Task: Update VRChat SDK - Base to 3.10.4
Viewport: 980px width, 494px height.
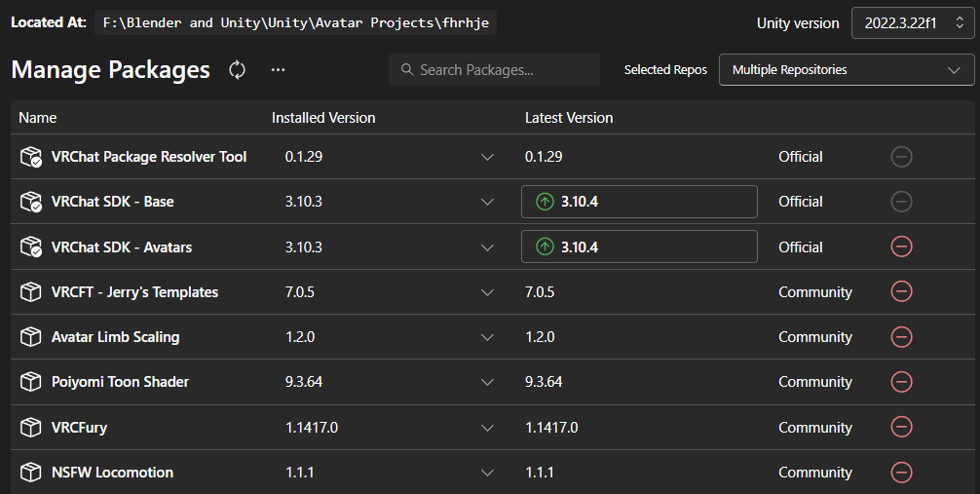Action: coord(639,202)
